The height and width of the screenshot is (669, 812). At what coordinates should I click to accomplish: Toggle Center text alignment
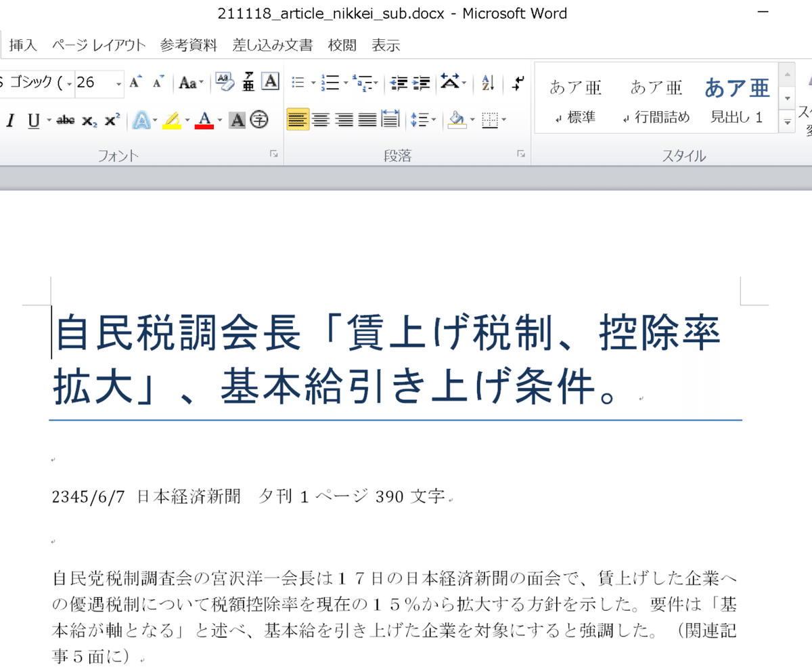point(321,119)
